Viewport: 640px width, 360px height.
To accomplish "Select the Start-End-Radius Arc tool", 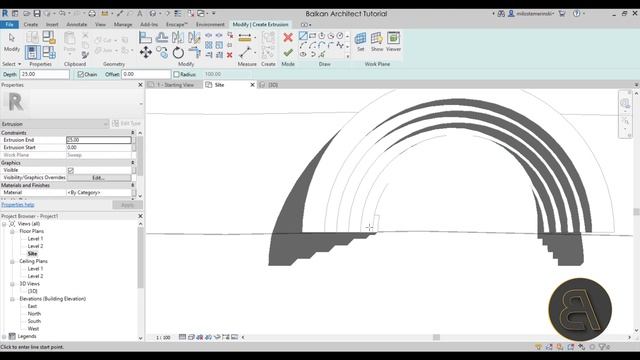I will tap(303, 45).
